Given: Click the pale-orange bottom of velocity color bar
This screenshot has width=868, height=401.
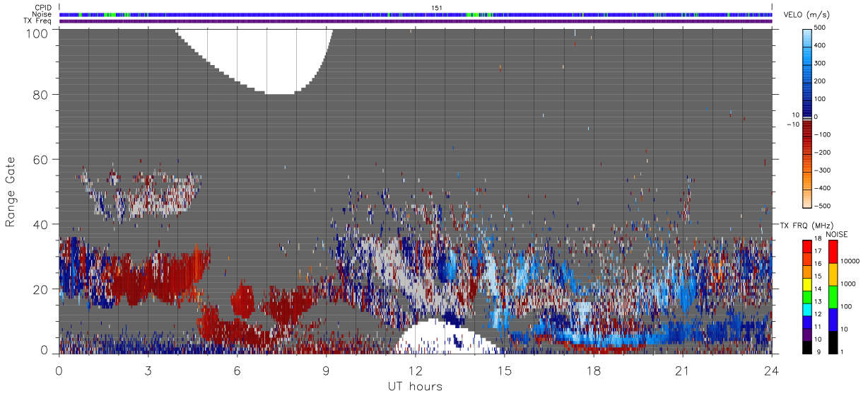Looking at the screenshot, I should tap(808, 200).
